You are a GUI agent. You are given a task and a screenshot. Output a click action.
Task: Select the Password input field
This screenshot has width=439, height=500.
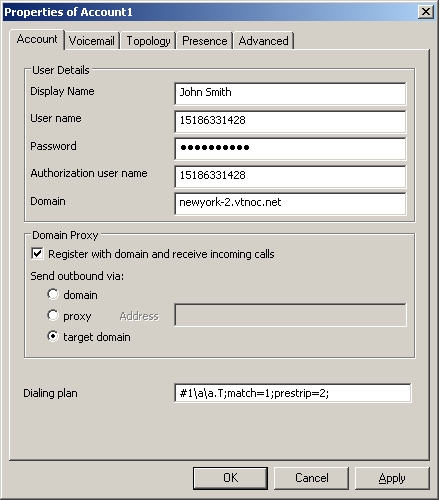pos(290,149)
